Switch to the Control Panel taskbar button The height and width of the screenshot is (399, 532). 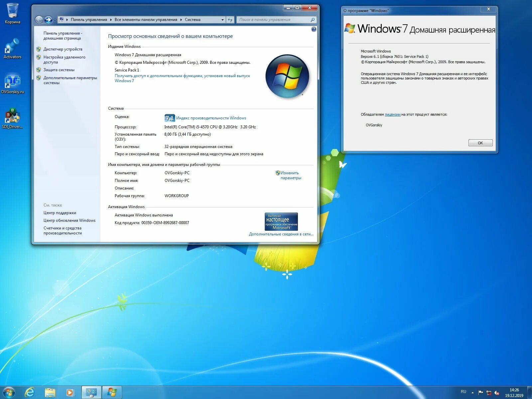tap(91, 392)
